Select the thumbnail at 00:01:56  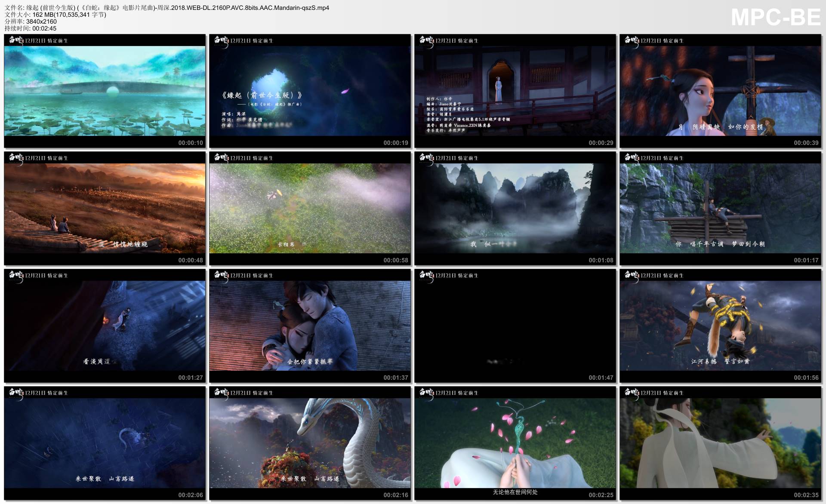[x=720, y=326]
